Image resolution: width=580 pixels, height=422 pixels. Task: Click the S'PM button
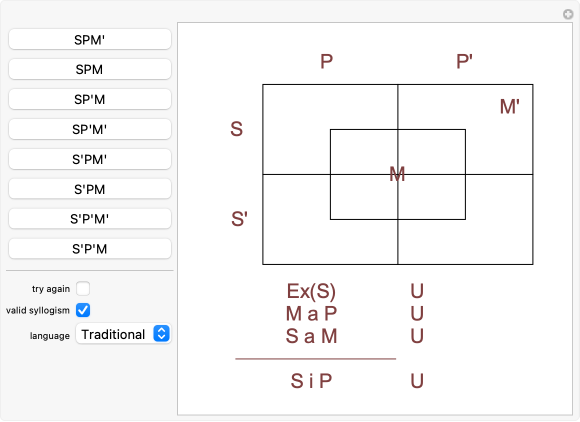[x=90, y=189]
